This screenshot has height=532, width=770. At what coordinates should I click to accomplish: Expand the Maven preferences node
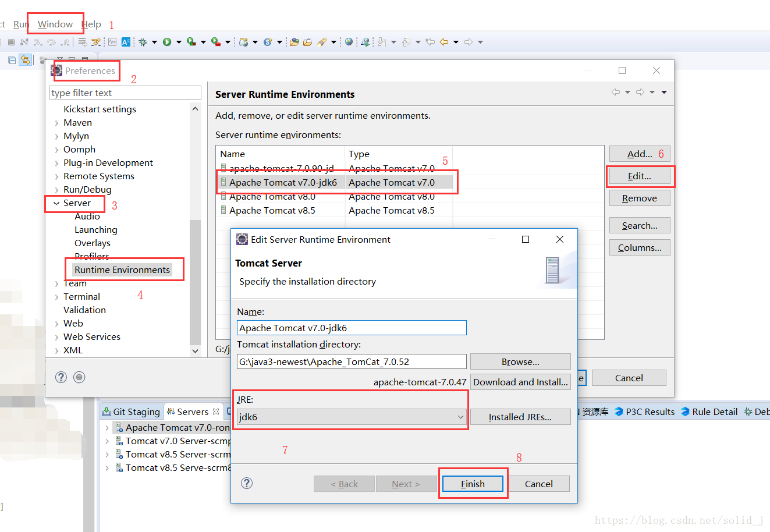[x=56, y=123]
